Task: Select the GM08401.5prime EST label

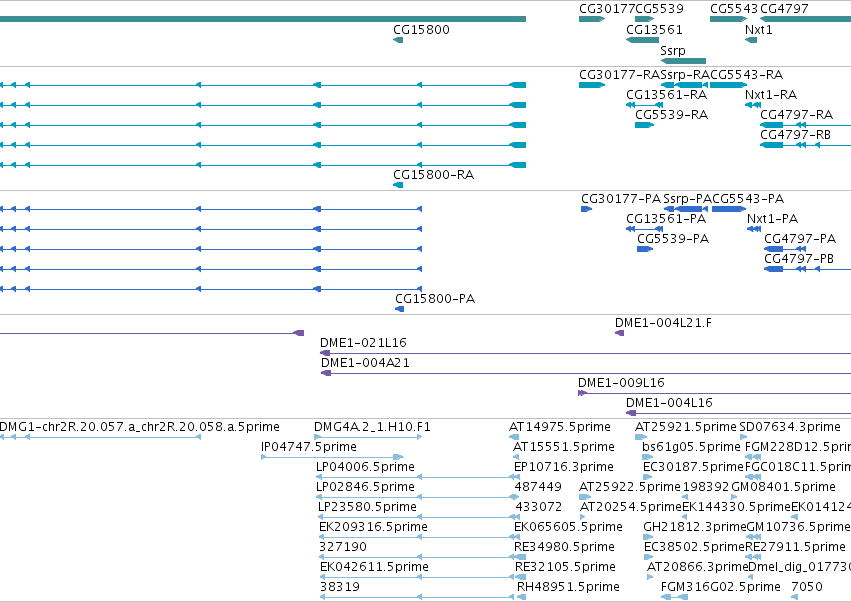Action: tap(784, 487)
